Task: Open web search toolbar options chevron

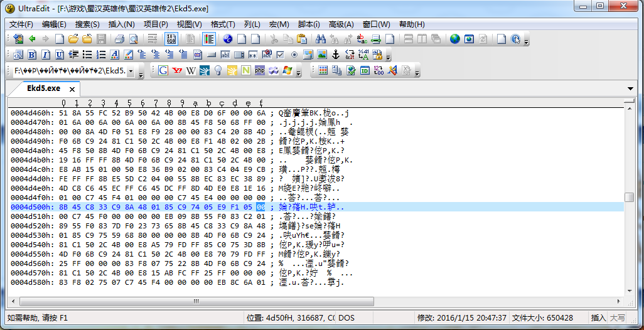Action: point(299,72)
